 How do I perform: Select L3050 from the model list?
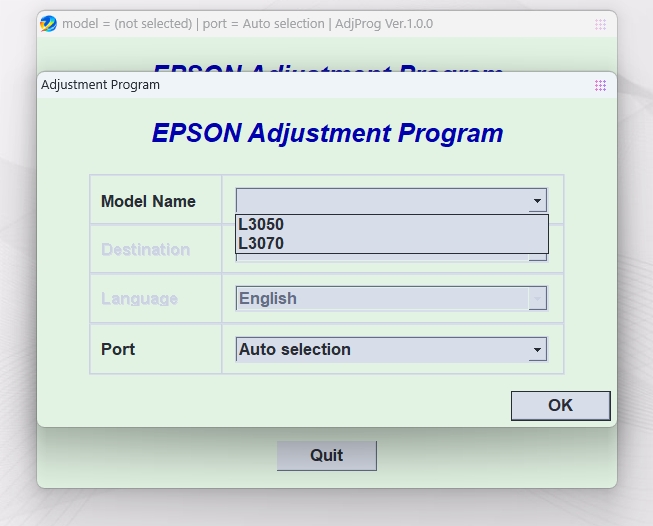[x=391, y=224]
